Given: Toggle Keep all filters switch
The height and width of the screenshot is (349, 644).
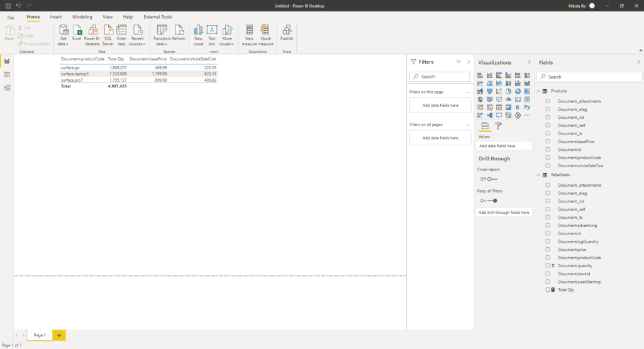Looking at the screenshot, I should tap(492, 201).
